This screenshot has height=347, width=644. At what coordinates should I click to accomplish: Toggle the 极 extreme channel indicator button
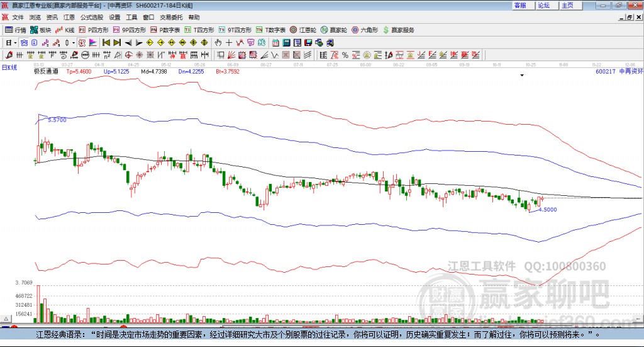pos(82,43)
